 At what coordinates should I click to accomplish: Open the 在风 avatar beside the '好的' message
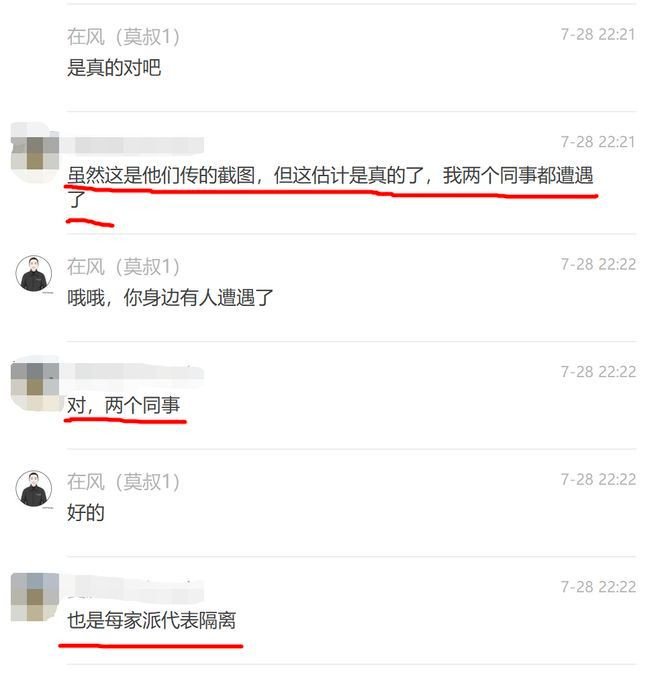[34, 488]
